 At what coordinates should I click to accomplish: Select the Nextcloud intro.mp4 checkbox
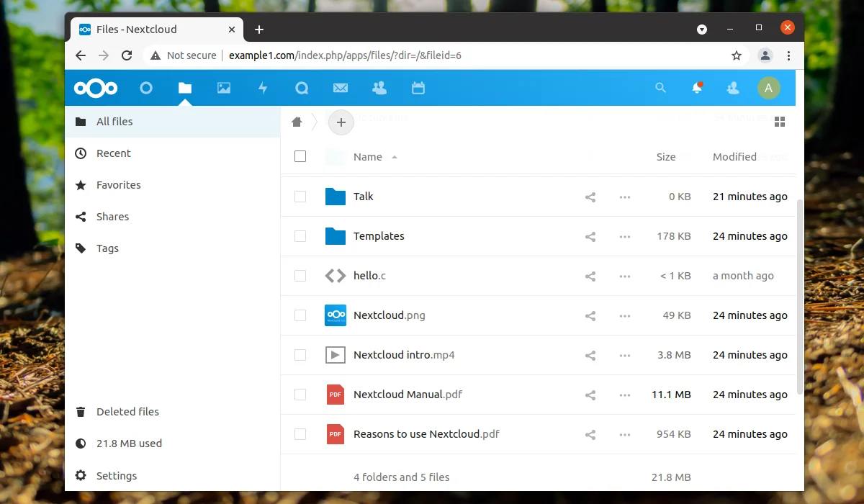tap(300, 355)
